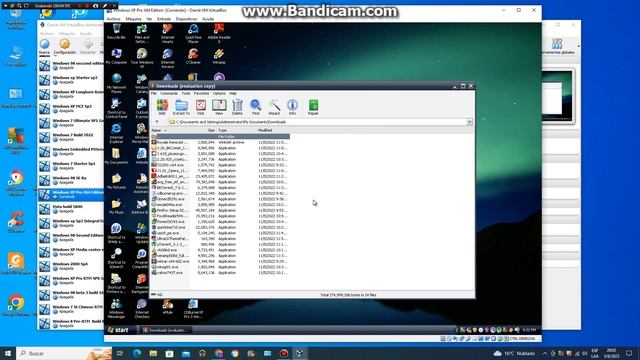
Task: Open the Commands menu in WinRAR
Action: [169, 93]
